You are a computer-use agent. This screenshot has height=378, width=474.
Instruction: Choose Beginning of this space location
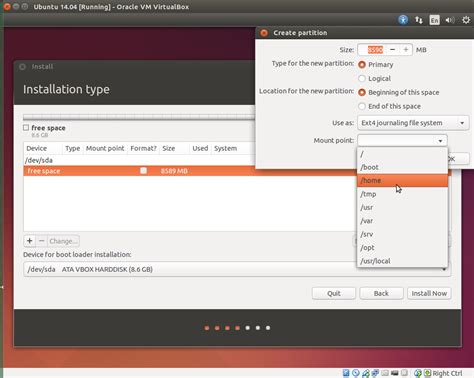[362, 92]
